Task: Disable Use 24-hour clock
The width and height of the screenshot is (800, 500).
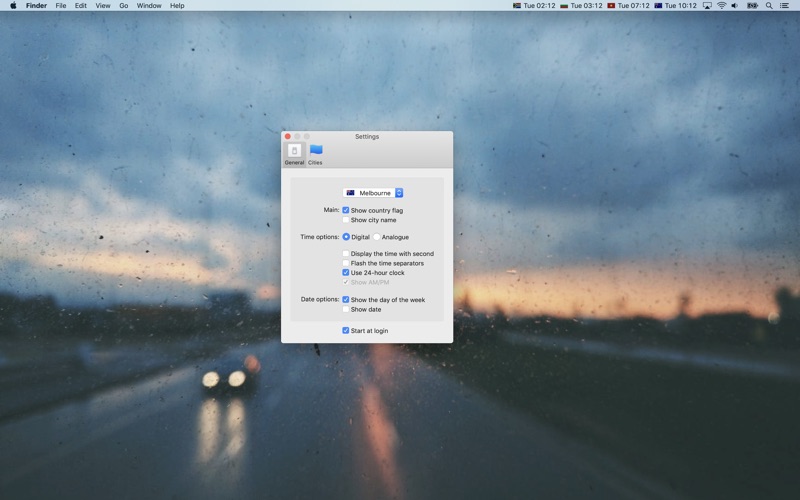Action: 346,272
